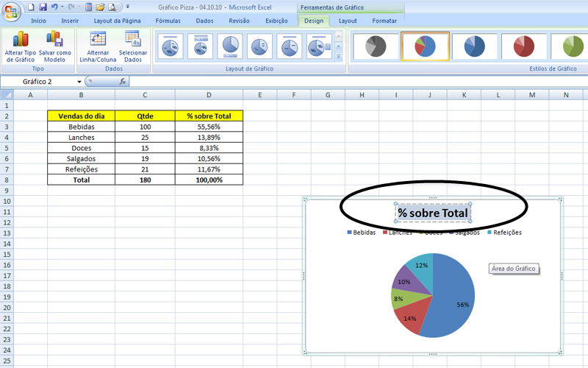Image resolution: width=588 pixels, height=368 pixels.
Task: Click the Office button logo
Action: (x=12, y=12)
